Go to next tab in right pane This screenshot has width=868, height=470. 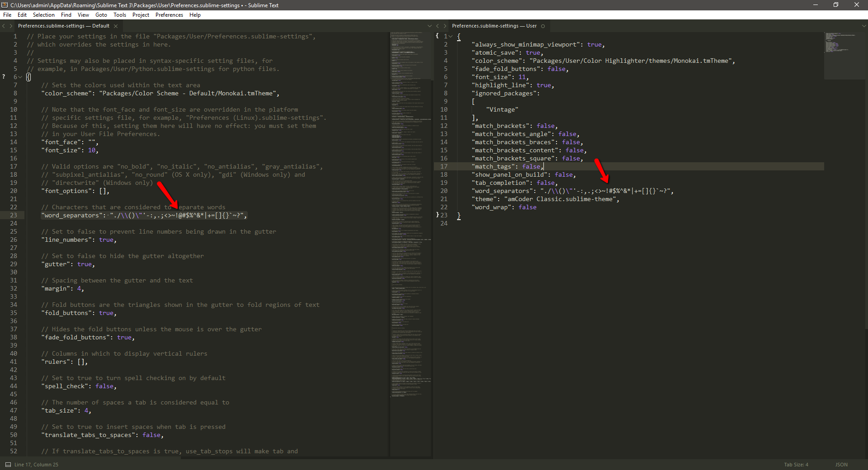coord(445,26)
